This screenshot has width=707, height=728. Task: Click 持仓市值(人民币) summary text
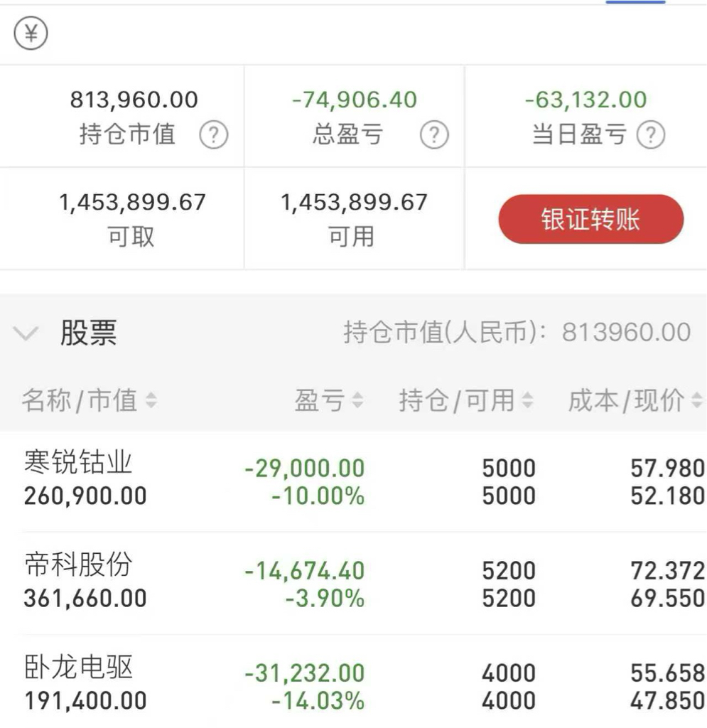coord(517,333)
